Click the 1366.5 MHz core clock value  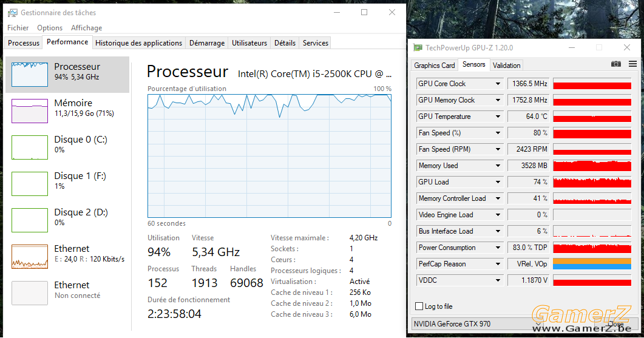pyautogui.click(x=529, y=84)
